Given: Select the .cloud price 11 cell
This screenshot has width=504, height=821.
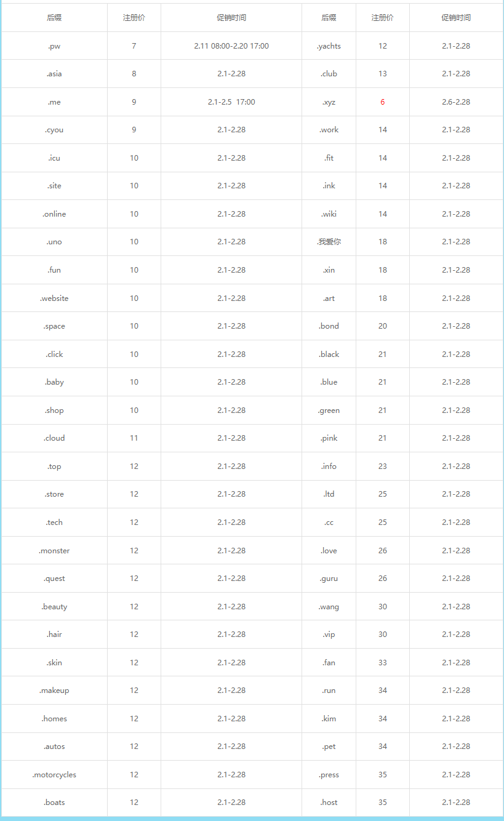Looking at the screenshot, I should click(134, 438).
